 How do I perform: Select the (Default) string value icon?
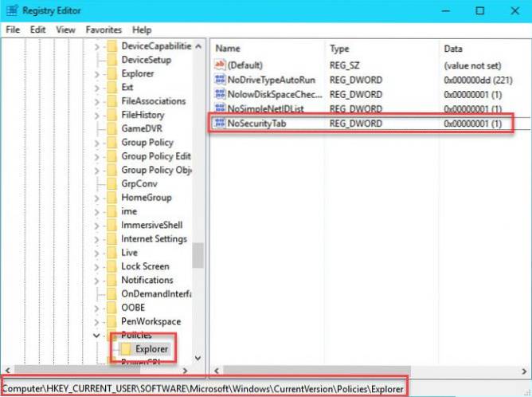click(221, 65)
